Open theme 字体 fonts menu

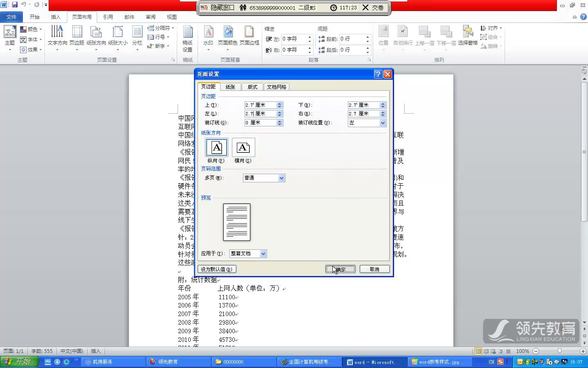point(31,40)
